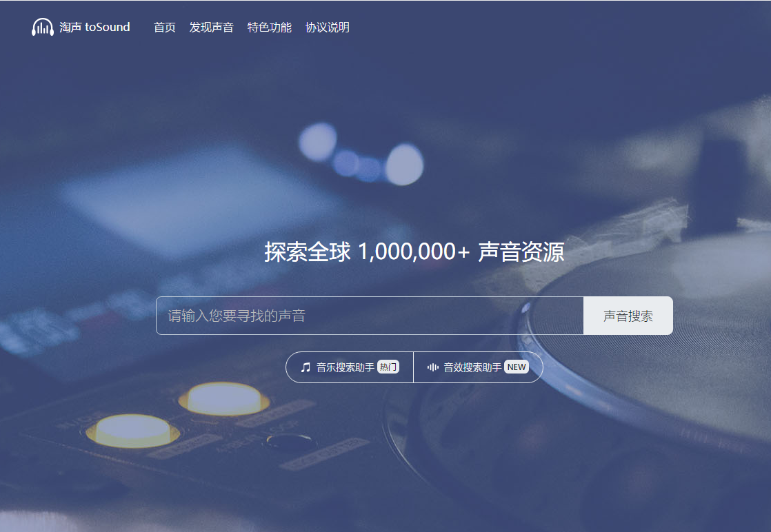Click the headphone logo icon
Screen dimensions: 771x532
coord(41,26)
